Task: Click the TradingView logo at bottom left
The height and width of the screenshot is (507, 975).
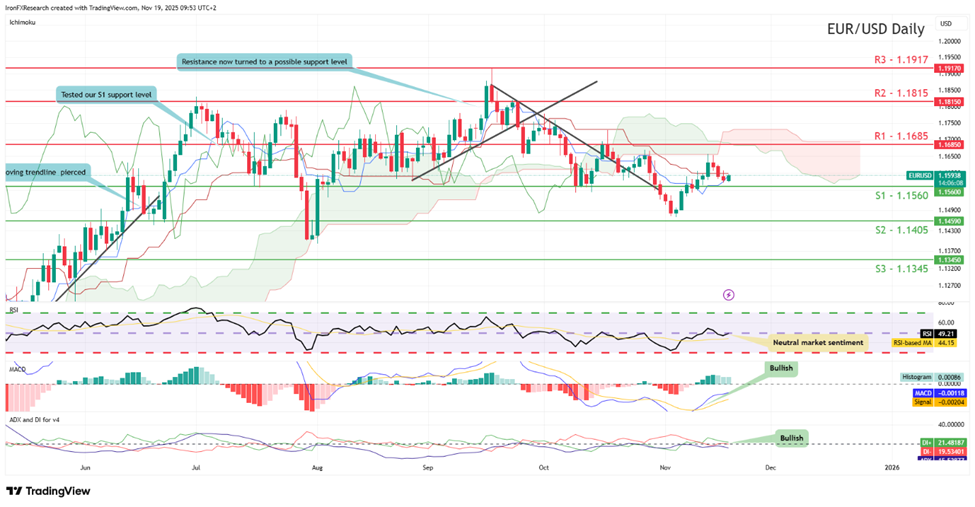Action: click(x=47, y=491)
